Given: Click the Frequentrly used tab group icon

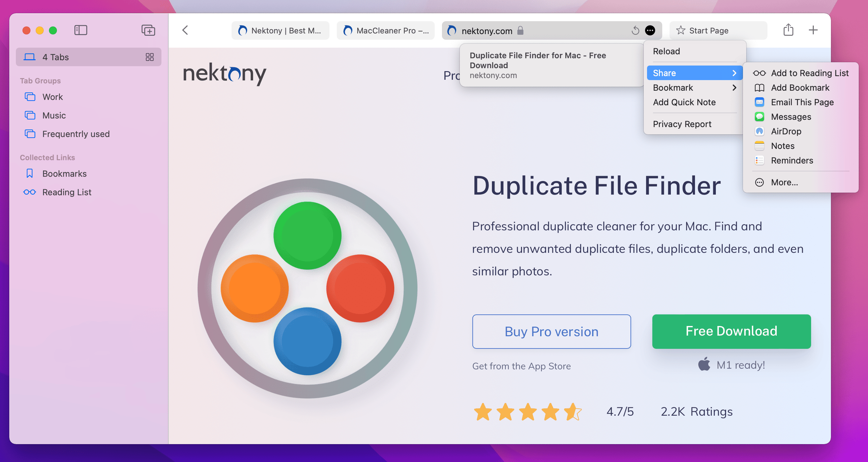Looking at the screenshot, I should pos(30,134).
